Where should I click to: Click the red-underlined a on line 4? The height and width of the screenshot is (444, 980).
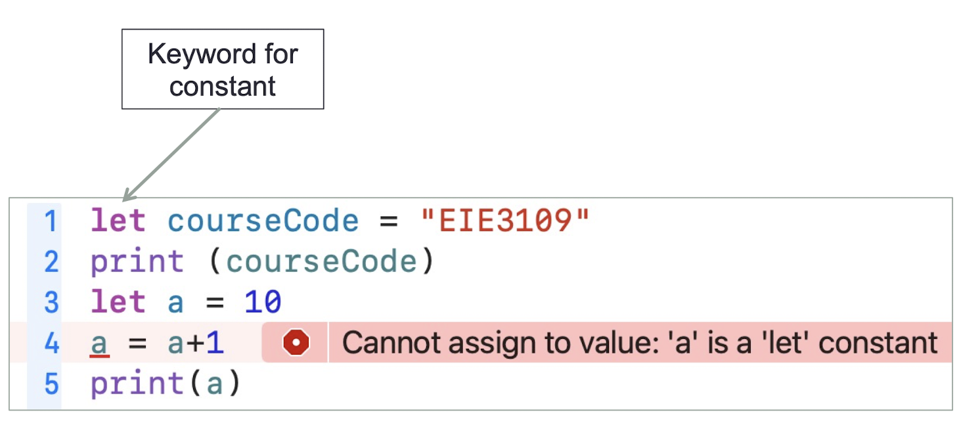99,344
